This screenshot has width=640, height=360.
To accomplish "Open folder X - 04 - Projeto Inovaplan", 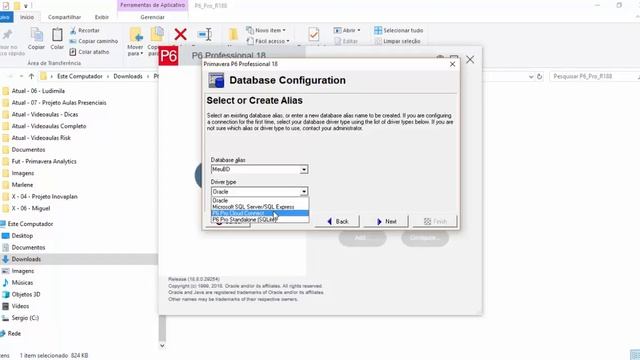I will tap(44, 197).
